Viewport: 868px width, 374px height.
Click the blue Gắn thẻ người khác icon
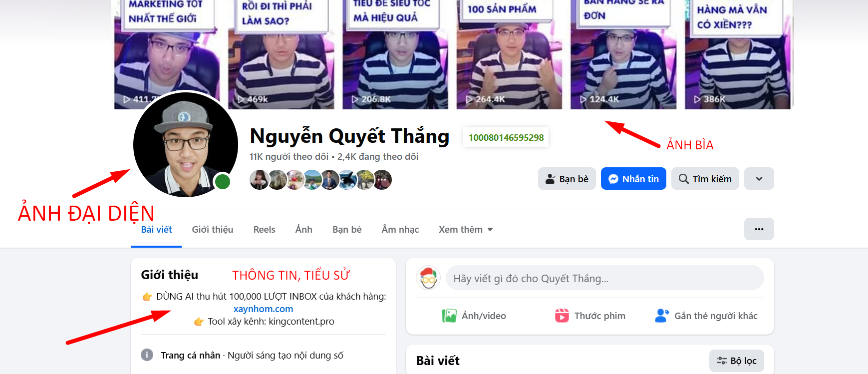point(662,316)
